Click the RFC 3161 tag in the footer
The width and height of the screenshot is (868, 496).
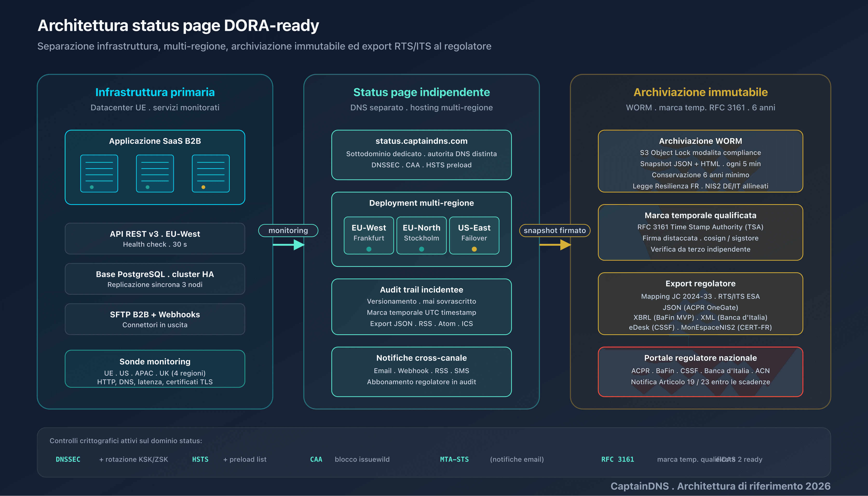(617, 459)
